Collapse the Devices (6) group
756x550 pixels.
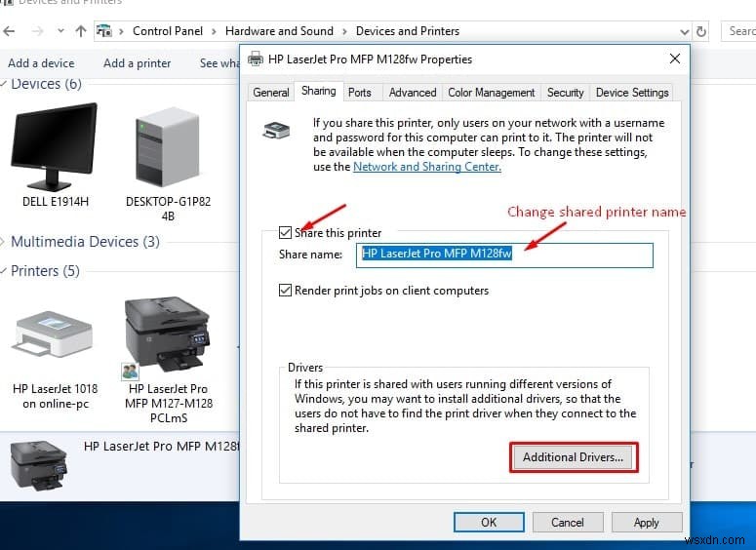click(x=3, y=84)
